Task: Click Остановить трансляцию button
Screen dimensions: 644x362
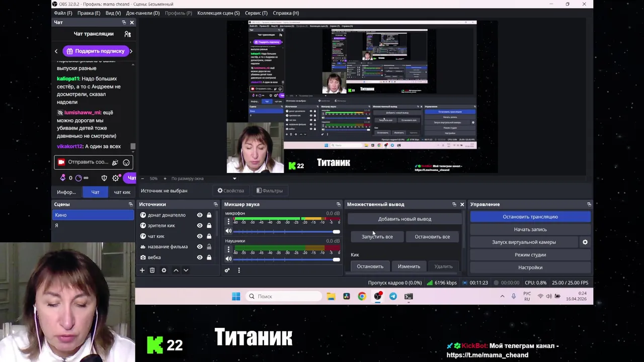Action: (530, 217)
